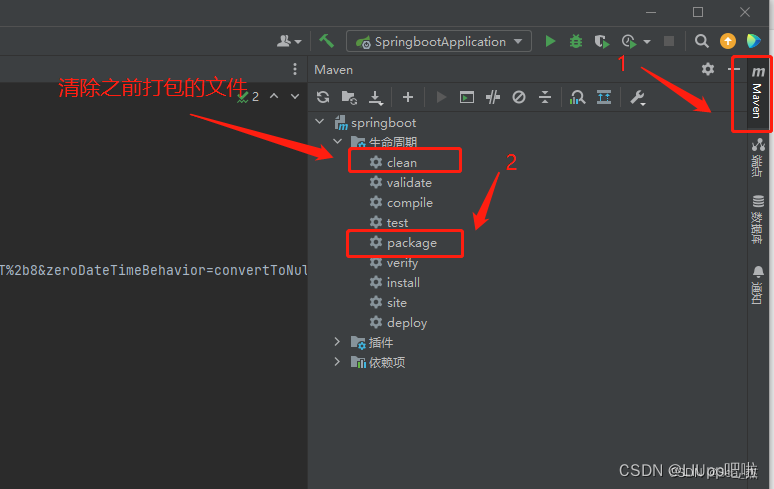Open Search Everywhere magnifier icon
This screenshot has height=489, width=774.
click(701, 41)
